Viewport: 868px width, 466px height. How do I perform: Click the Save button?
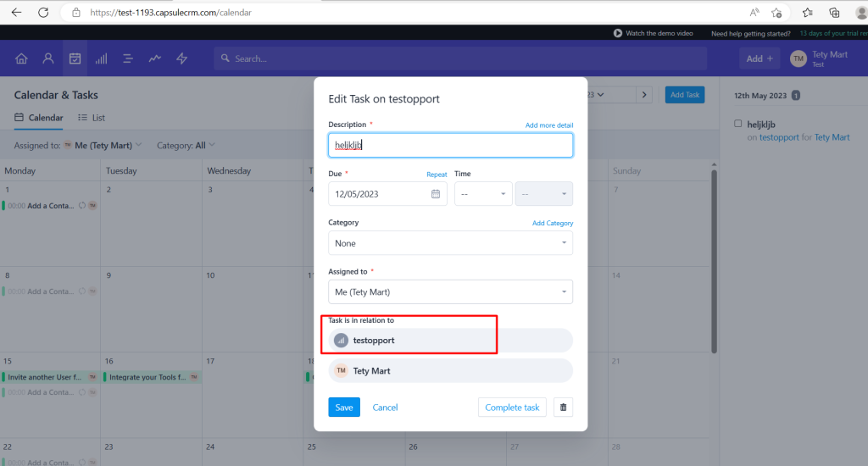pyautogui.click(x=344, y=408)
